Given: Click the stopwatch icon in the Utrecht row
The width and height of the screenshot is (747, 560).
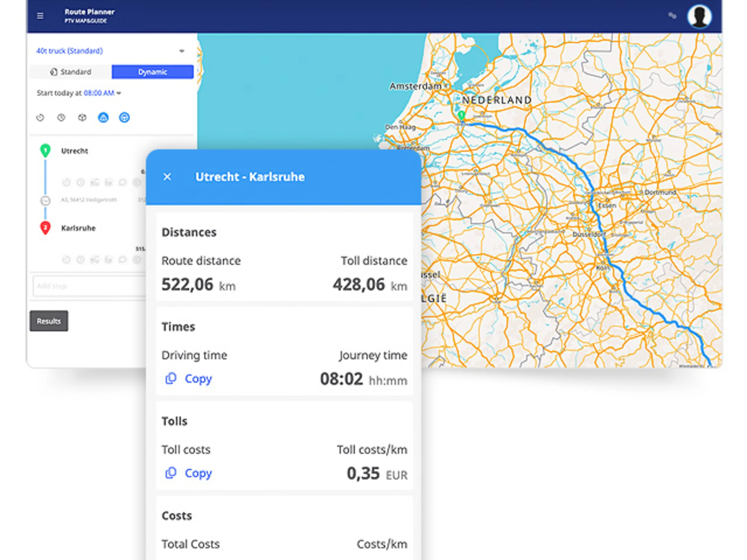Looking at the screenshot, I should click(66, 183).
